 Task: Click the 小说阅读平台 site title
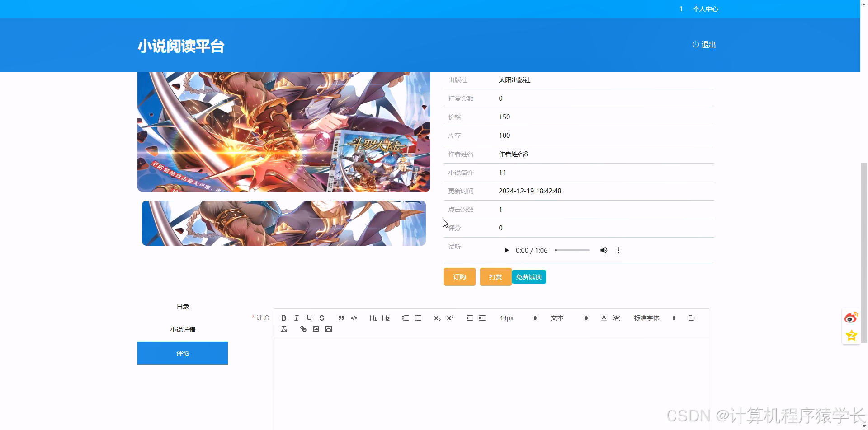tap(181, 46)
